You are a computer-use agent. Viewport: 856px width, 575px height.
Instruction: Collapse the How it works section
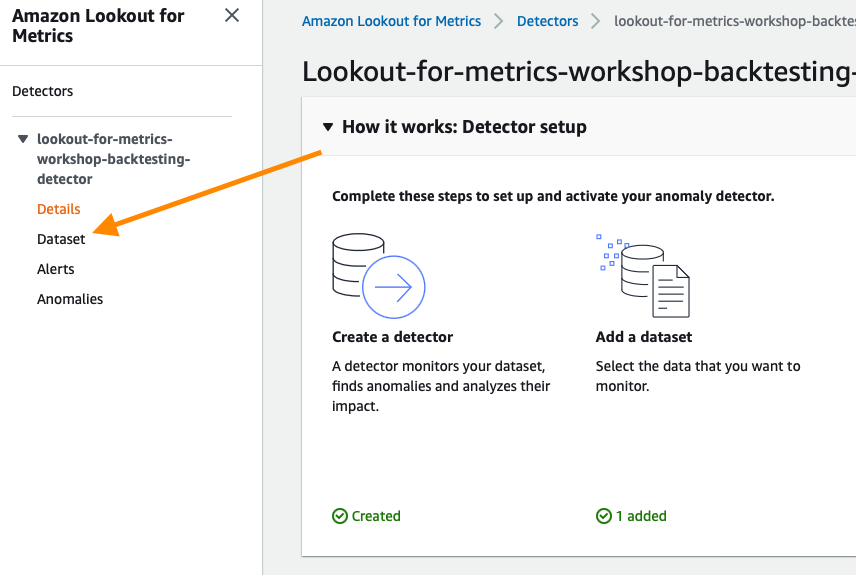point(328,127)
